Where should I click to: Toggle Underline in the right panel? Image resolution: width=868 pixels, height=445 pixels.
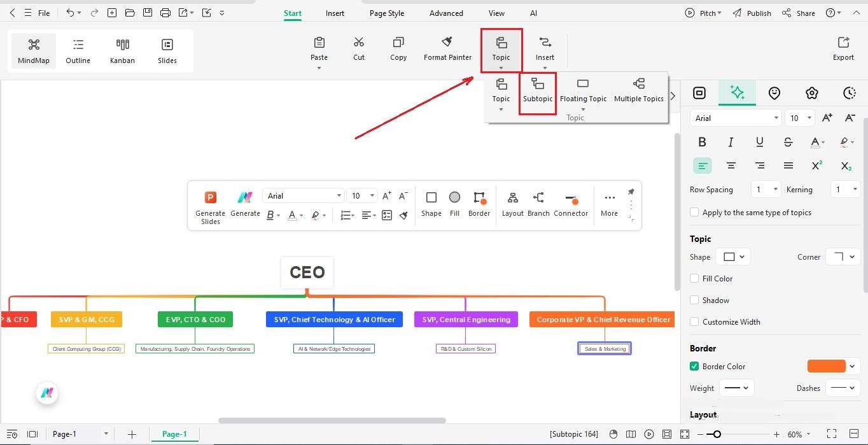tap(759, 142)
